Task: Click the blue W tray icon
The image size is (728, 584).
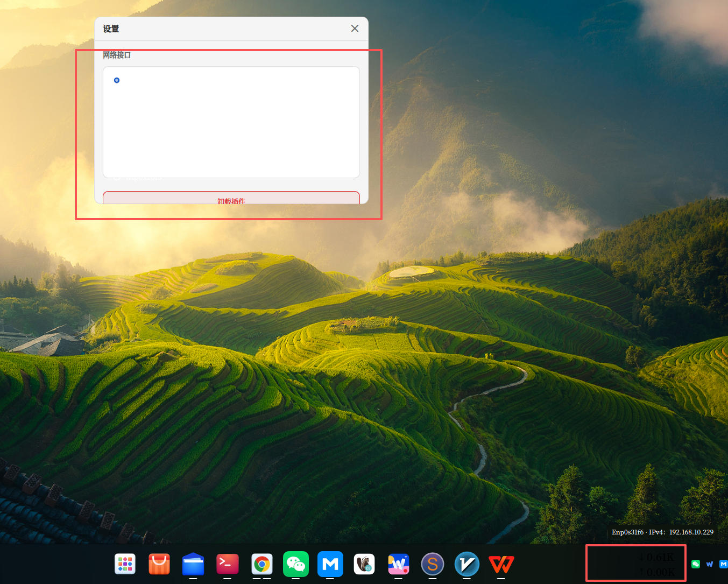Action: click(x=710, y=564)
